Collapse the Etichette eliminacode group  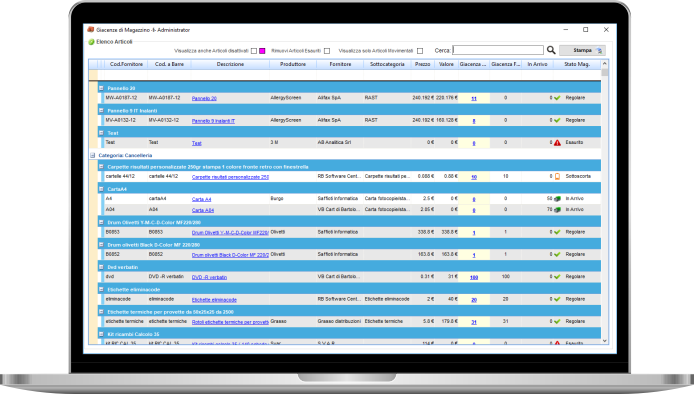tap(101, 289)
